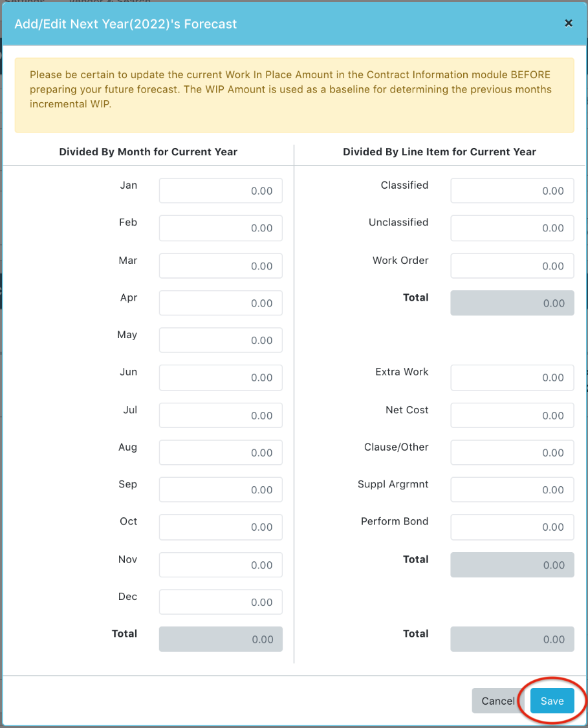
Task: Select the Mar amount field
Action: click(221, 266)
